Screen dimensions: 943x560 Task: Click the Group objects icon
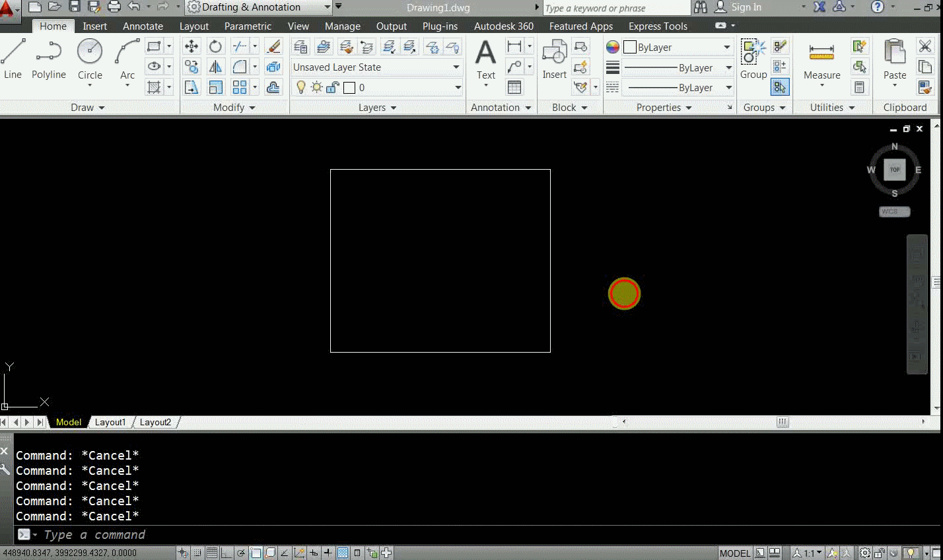753,59
